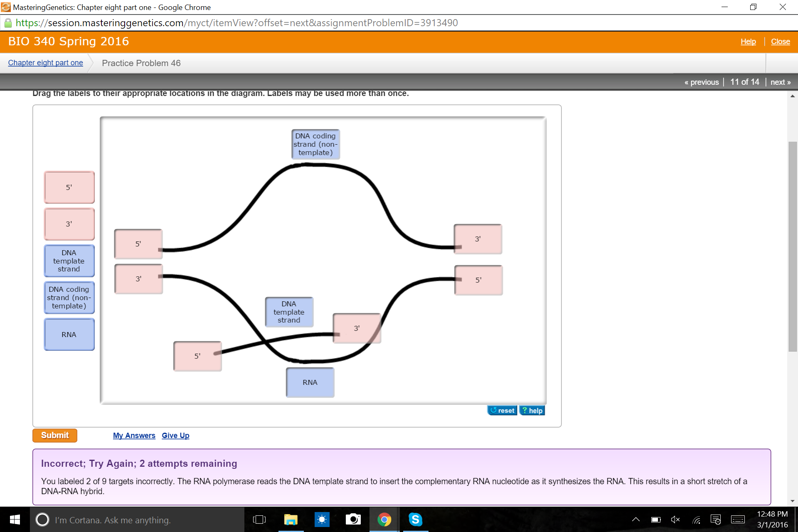Click the Cortana search box

click(137, 520)
